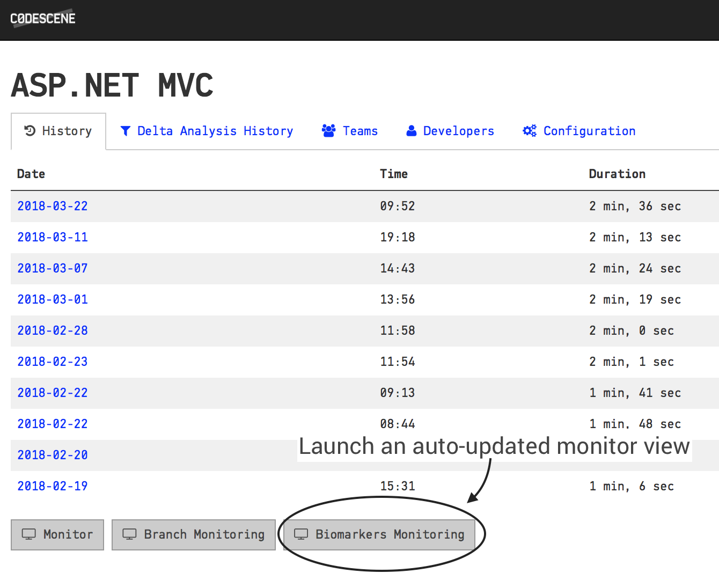Open the Configuration tab

579,131
